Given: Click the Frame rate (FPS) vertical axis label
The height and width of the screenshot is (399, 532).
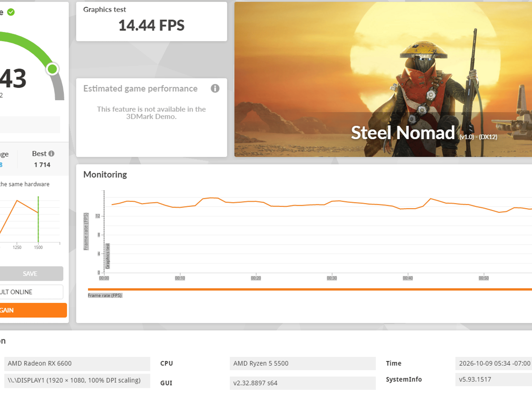Looking at the screenshot, I should pos(86,231).
